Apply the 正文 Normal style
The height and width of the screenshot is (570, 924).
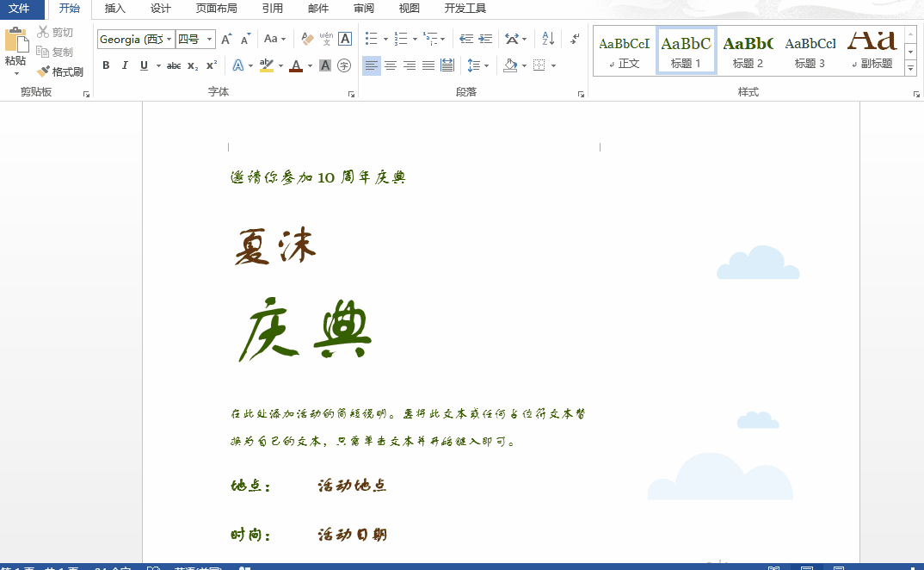coord(624,51)
